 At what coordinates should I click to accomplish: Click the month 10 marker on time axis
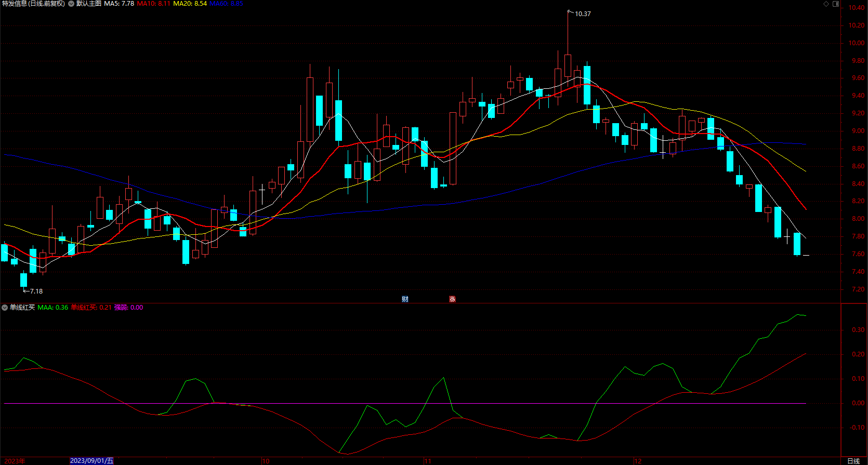(266, 461)
